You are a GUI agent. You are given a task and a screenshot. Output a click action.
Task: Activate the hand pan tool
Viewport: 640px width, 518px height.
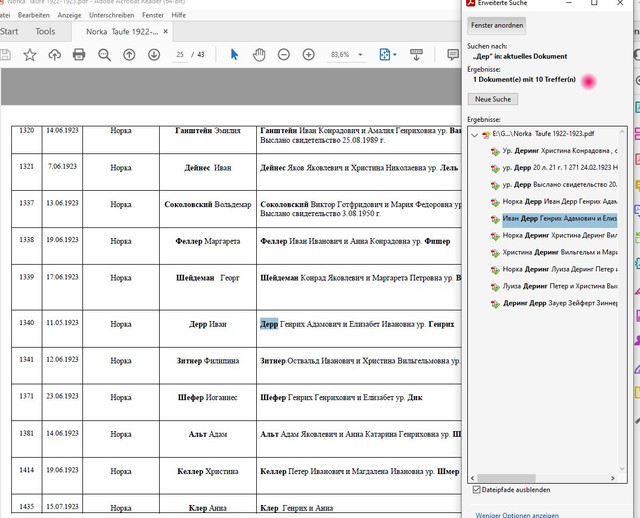259,55
